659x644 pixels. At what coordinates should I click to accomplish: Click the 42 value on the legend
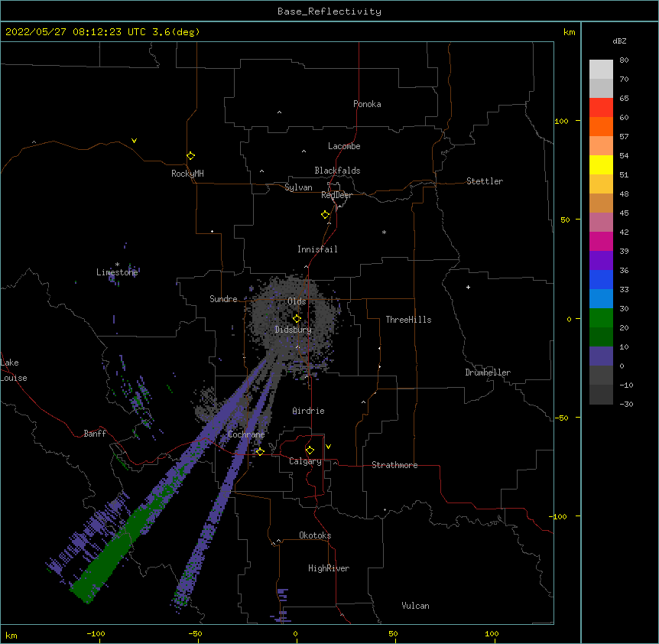click(624, 232)
